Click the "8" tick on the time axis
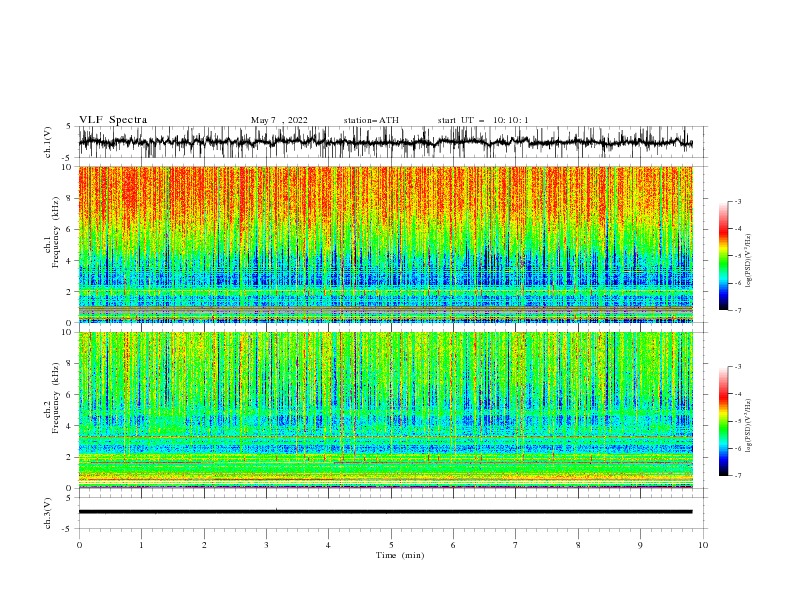 [578, 545]
